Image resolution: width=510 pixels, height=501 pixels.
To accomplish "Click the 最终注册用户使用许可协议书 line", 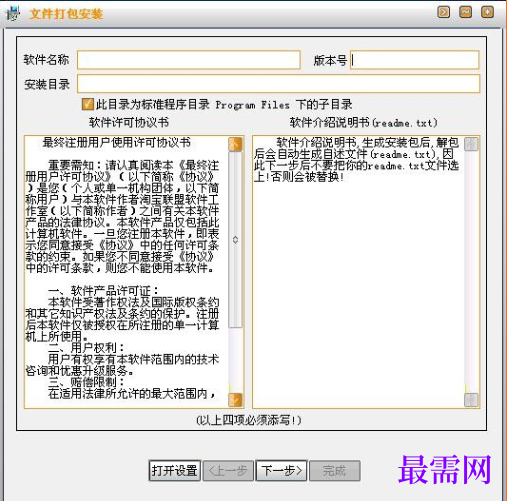I will pyautogui.click(x=117, y=143).
